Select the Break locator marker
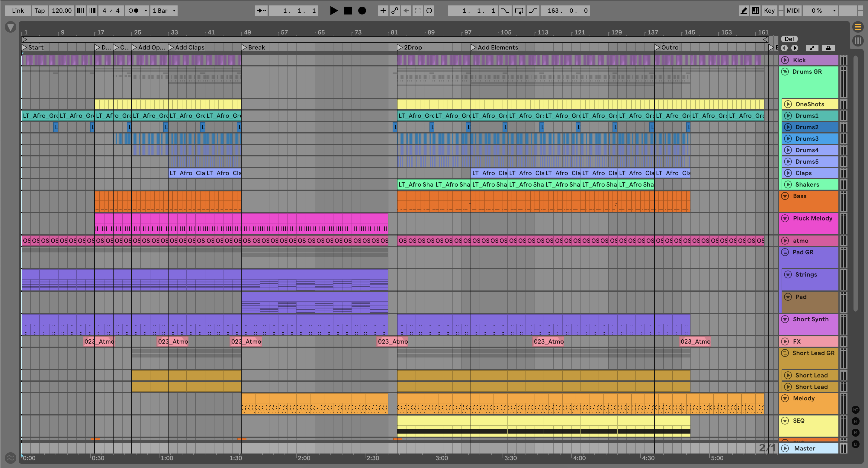Screen dimensions: 868x468 click(x=244, y=47)
